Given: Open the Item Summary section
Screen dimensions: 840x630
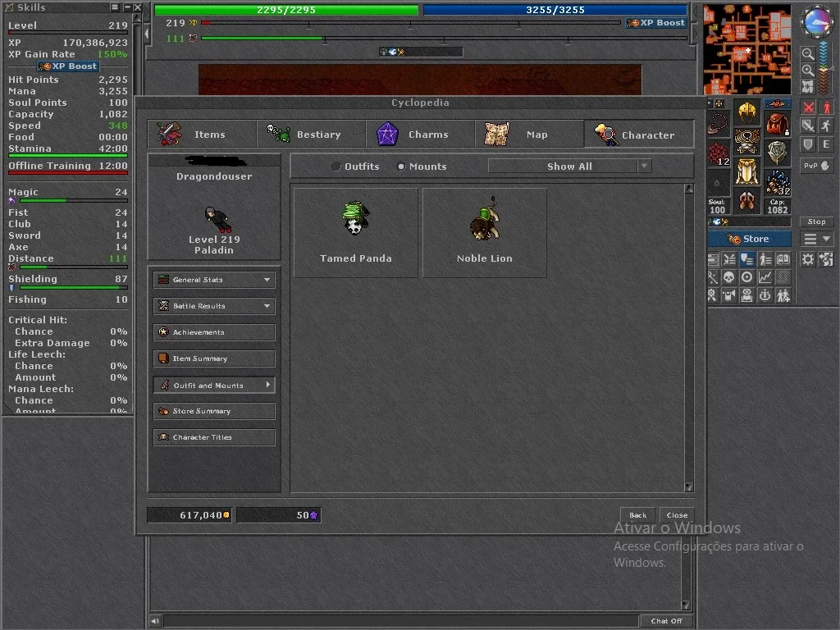Looking at the screenshot, I should pos(214,358).
